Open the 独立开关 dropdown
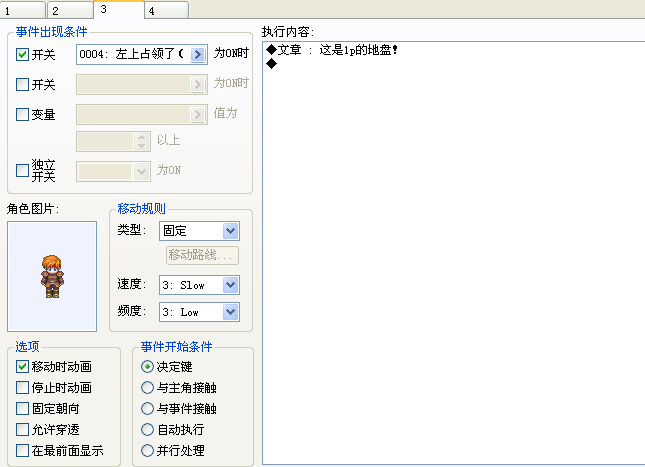Image resolution: width=645 pixels, height=467 pixels. coord(141,171)
